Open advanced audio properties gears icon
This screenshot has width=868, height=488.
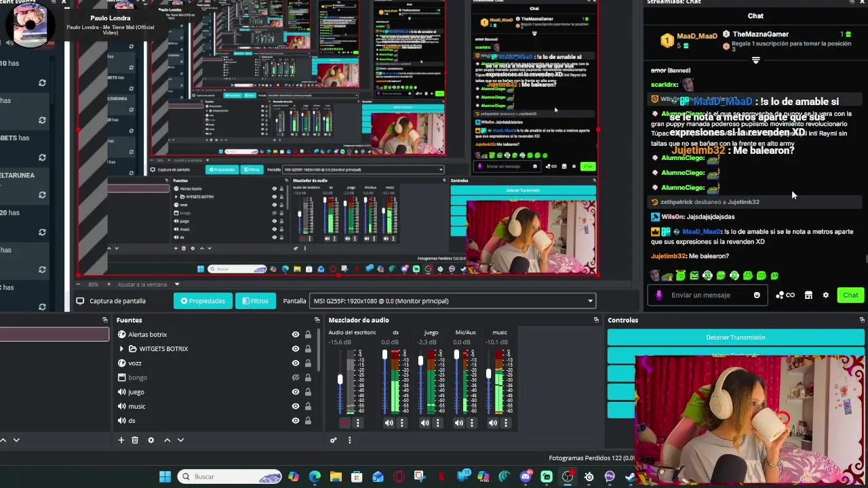click(x=333, y=440)
